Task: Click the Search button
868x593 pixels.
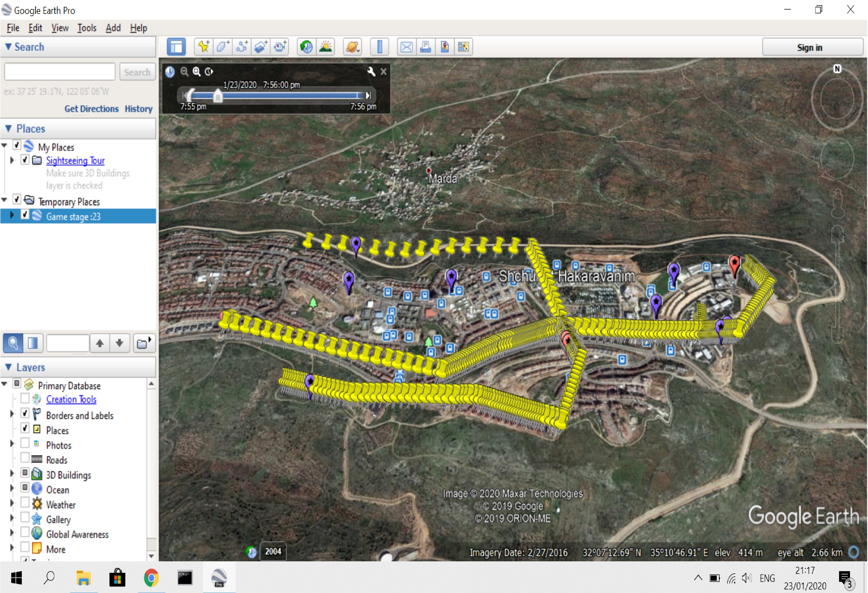Action: coord(137,72)
